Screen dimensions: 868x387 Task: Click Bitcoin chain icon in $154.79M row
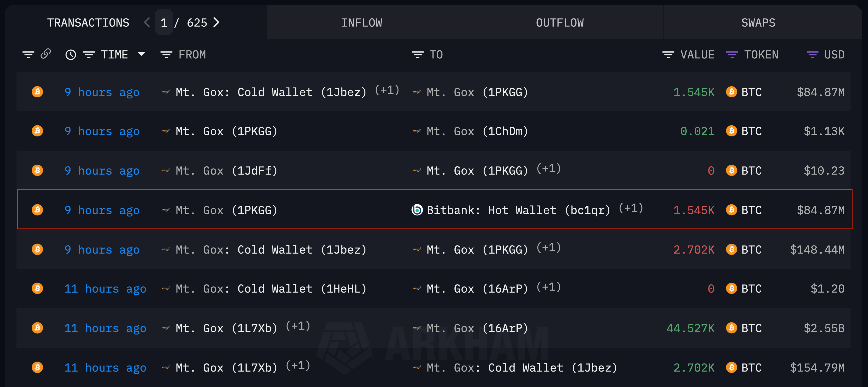[x=37, y=367]
